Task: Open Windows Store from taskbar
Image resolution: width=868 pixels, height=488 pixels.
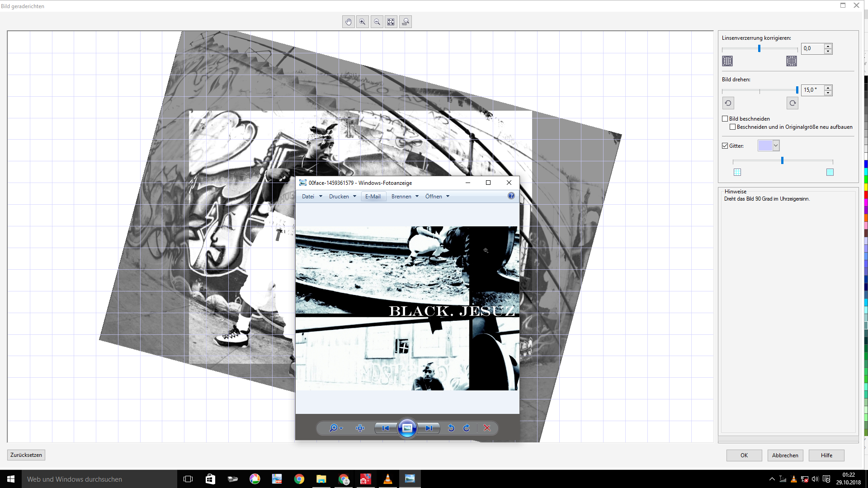Action: (x=210, y=479)
